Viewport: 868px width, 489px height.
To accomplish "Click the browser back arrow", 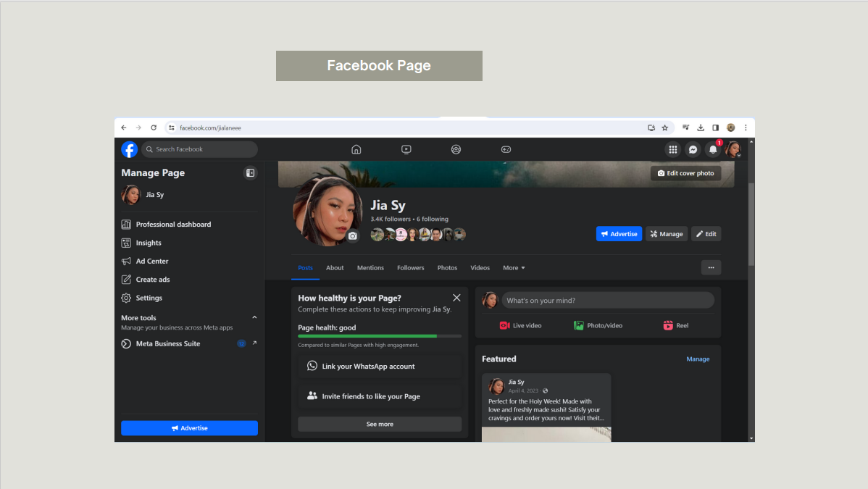I will 123,128.
